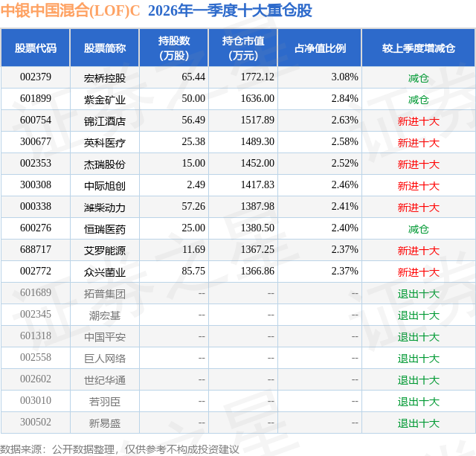Click 退出十大 in the 拓普集团 row
Image resolution: width=476 pixels, height=456 pixels.
pyautogui.click(x=419, y=294)
